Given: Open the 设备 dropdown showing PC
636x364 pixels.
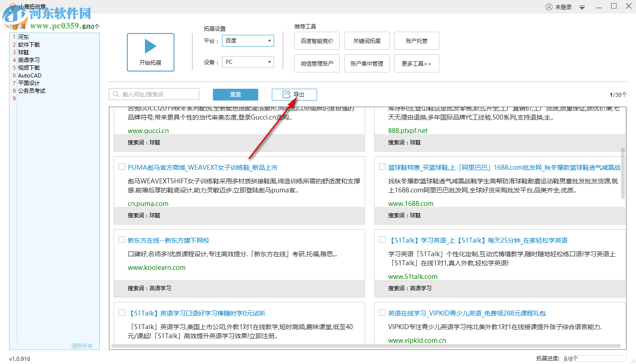Looking at the screenshot, I should point(248,62).
